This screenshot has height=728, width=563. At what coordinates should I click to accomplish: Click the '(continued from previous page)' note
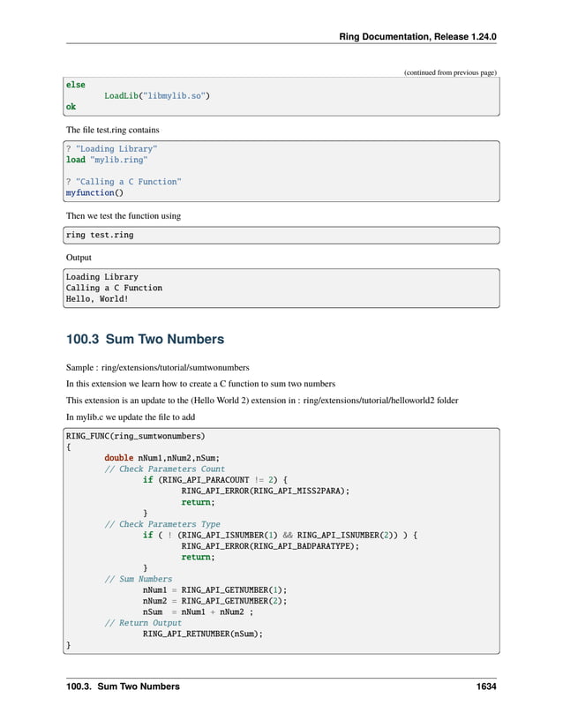pyautogui.click(x=450, y=72)
